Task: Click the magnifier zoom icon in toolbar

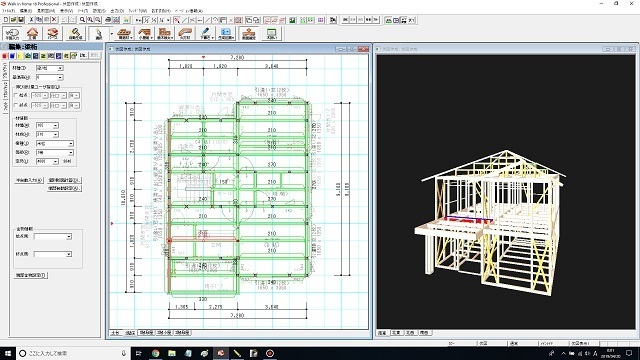Action: coord(82,20)
